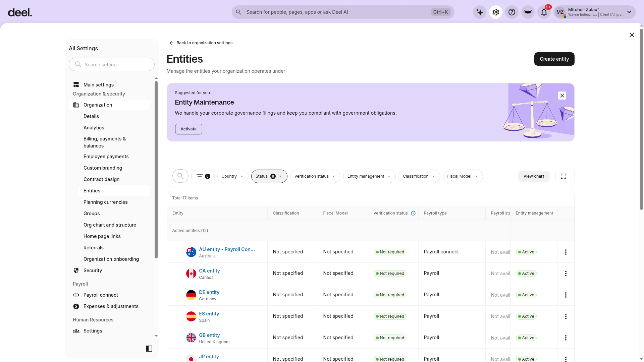
Task: Collapse the settings sidebar panel icon
Action: pos(149,349)
